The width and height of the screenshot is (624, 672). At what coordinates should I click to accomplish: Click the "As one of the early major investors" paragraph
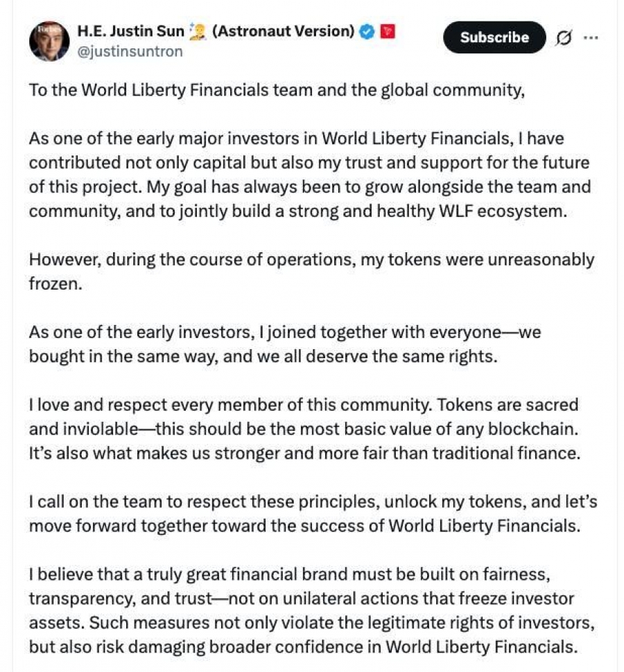pos(309,175)
